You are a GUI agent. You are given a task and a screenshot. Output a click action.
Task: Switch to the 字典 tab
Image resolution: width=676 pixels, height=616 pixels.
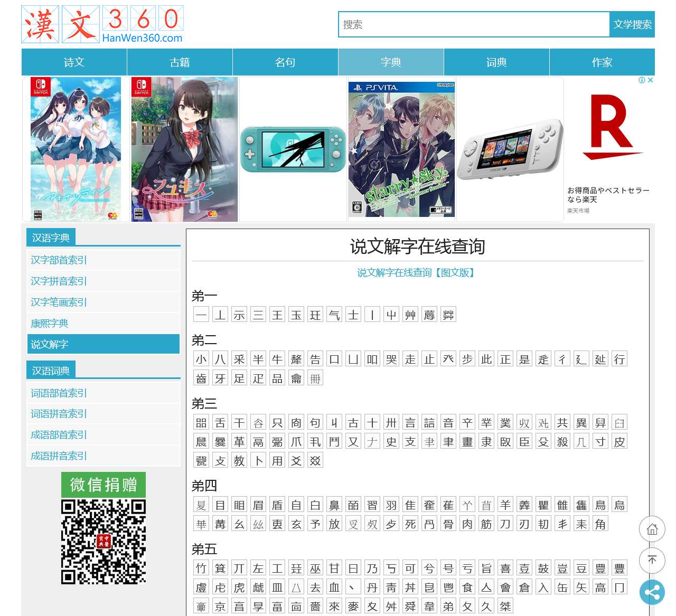(x=391, y=62)
